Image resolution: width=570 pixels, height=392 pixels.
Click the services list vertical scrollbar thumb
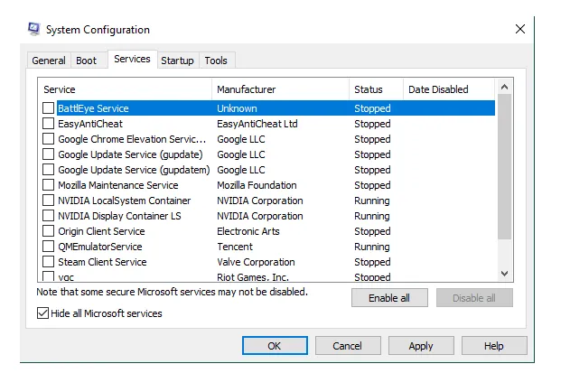point(504,166)
